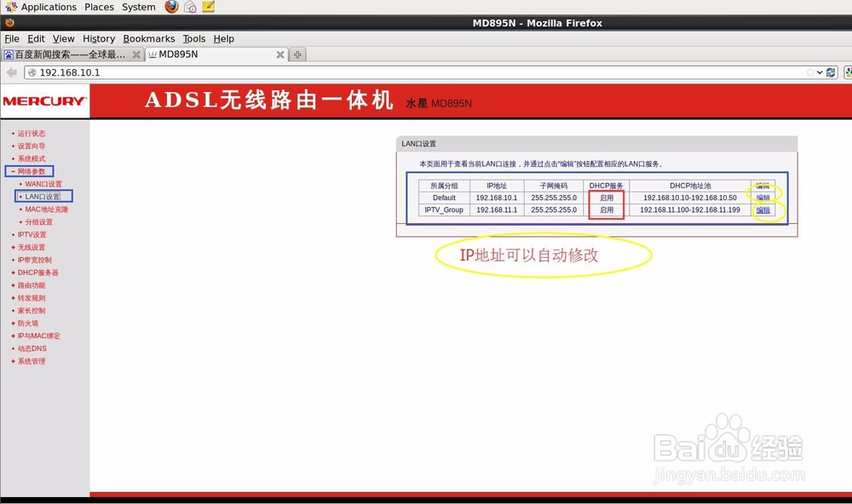852x504 pixels.
Task: Click the Evolution mail icon in the panel
Action: click(x=188, y=7)
